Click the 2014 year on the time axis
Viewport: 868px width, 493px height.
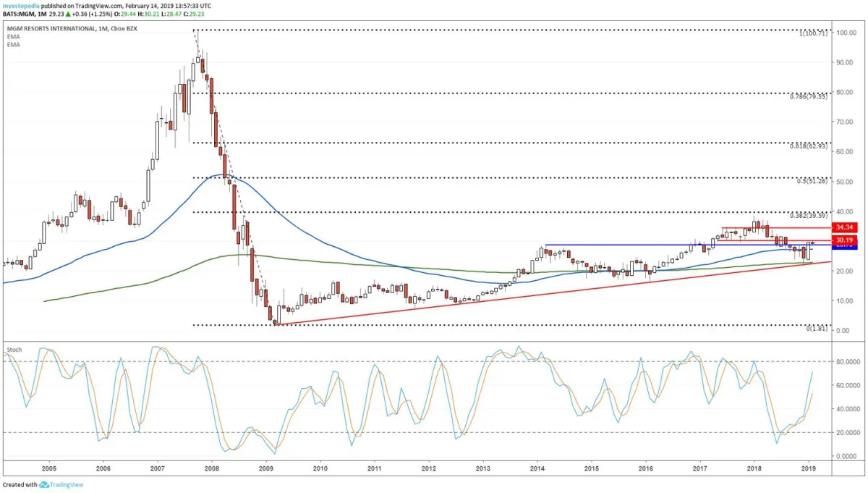tap(537, 469)
